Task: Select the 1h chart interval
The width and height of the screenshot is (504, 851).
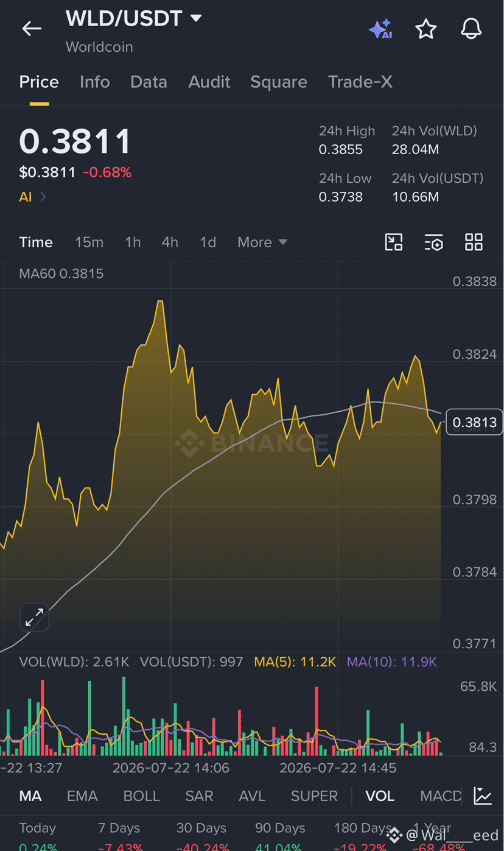Action: (x=133, y=242)
